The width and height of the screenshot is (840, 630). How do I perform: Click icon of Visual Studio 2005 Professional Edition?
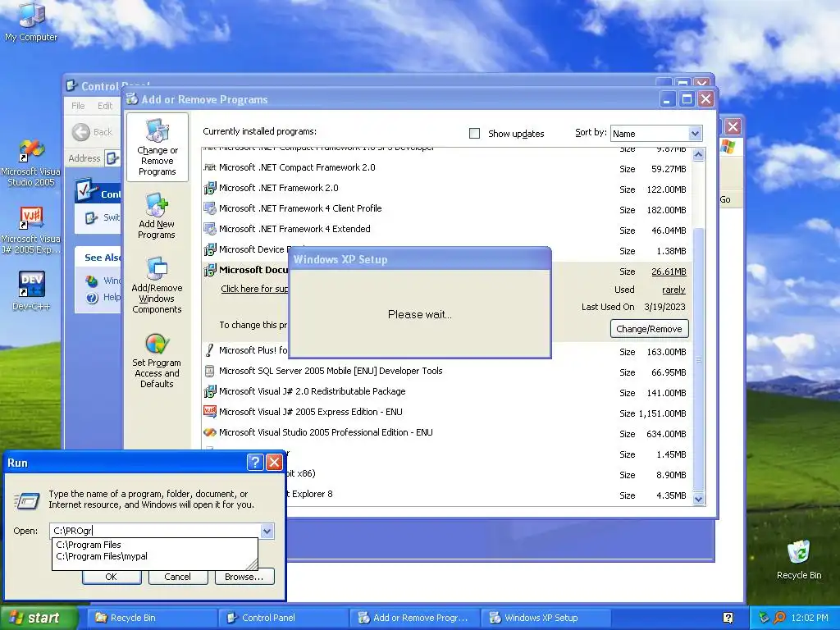[209, 432]
